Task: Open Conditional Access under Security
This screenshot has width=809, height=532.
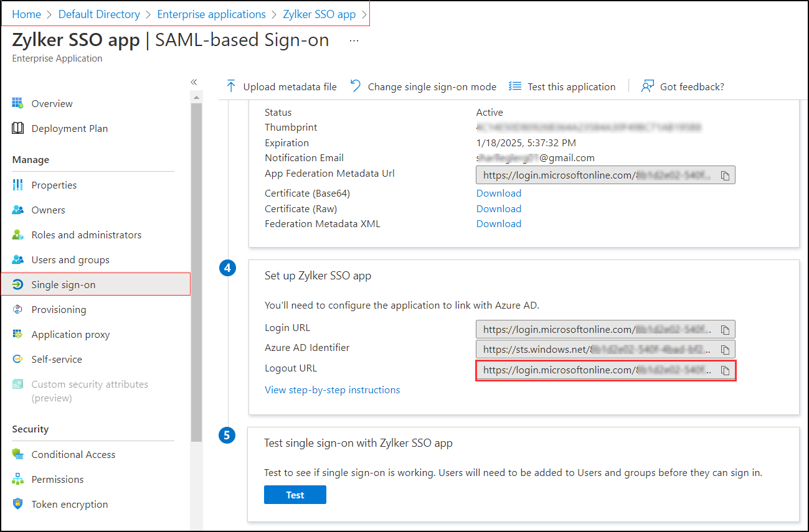Action: (x=73, y=454)
